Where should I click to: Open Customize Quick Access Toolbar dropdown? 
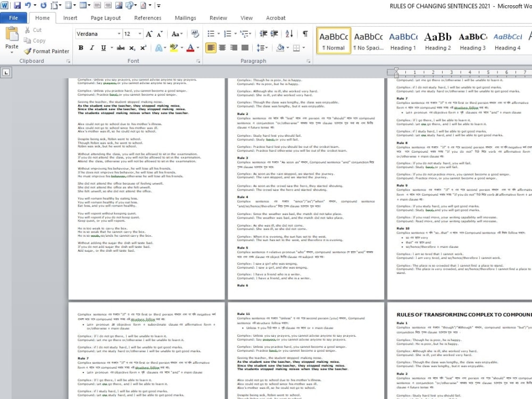click(x=159, y=5)
